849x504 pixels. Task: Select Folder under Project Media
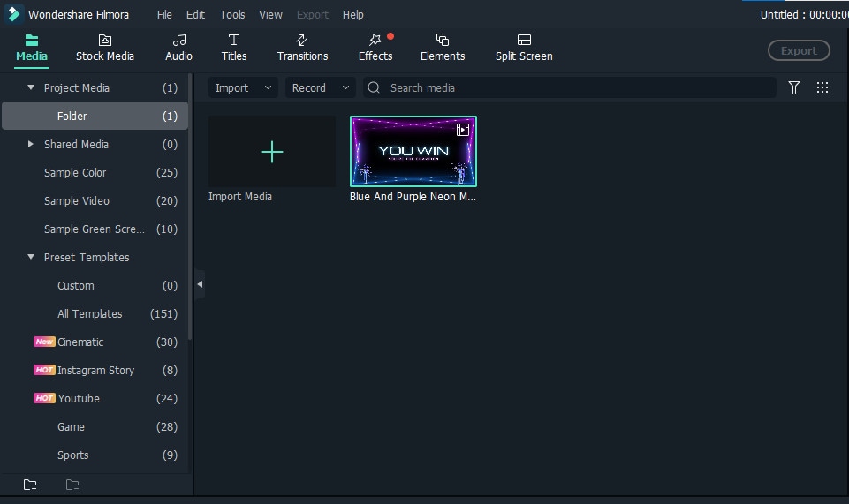coord(95,116)
